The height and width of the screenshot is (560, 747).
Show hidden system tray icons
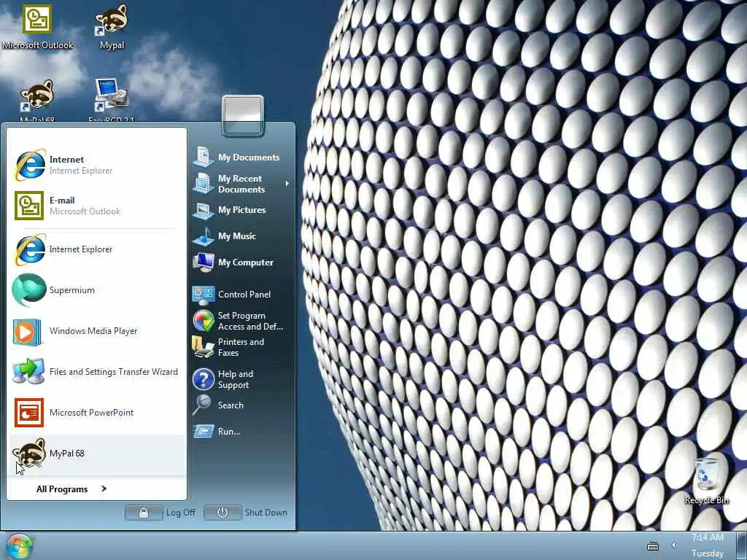coord(673,545)
